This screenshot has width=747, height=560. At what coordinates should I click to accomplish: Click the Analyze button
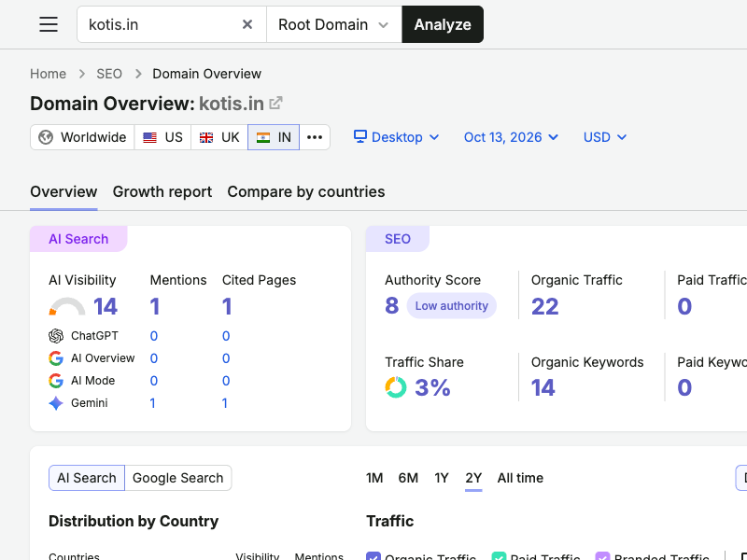[443, 24]
